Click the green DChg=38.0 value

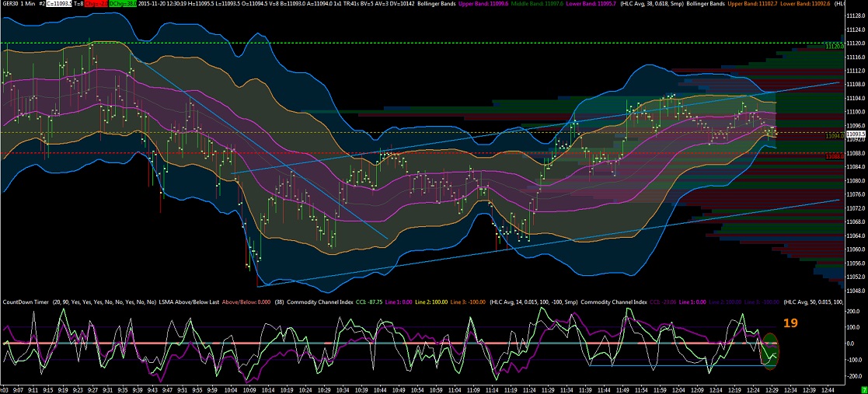tap(122, 3)
